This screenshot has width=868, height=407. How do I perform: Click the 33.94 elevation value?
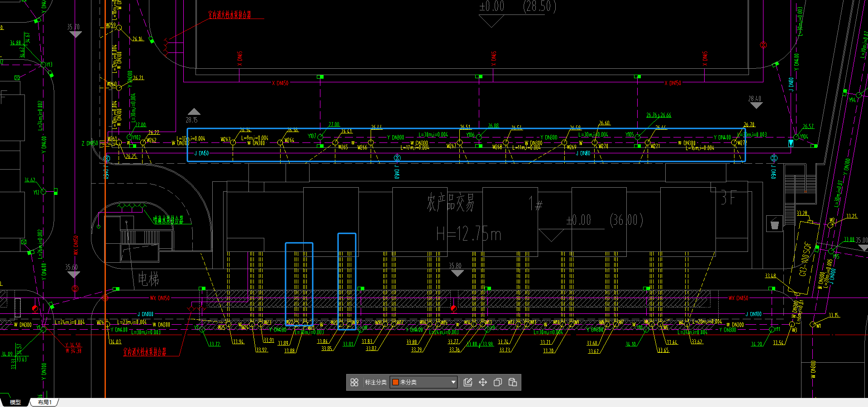(238, 342)
